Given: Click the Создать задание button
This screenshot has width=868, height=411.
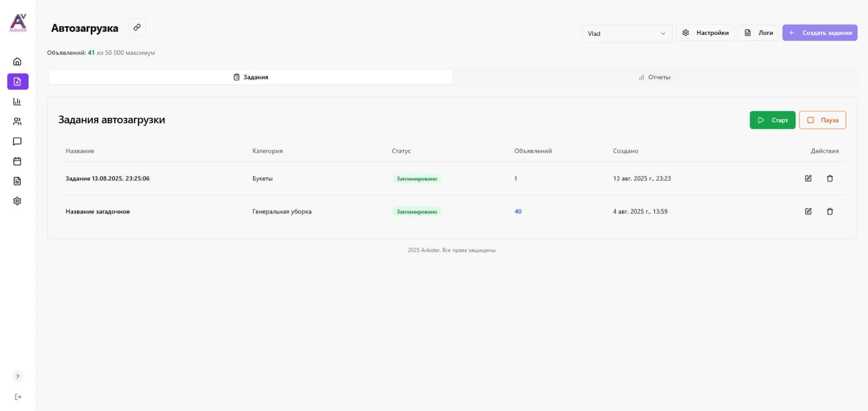Looking at the screenshot, I should tap(820, 33).
